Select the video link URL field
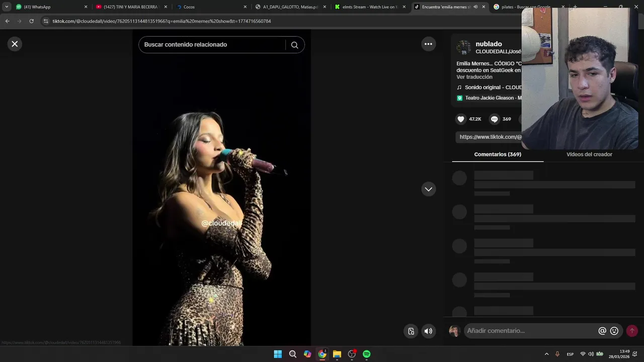This screenshot has height=362, width=644. pos(489,137)
